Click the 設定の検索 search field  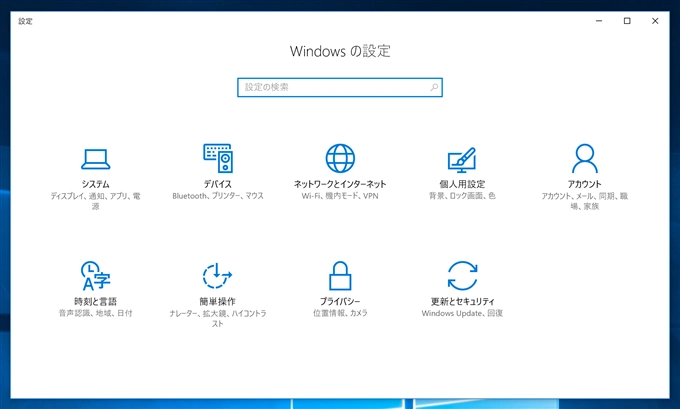(340, 87)
